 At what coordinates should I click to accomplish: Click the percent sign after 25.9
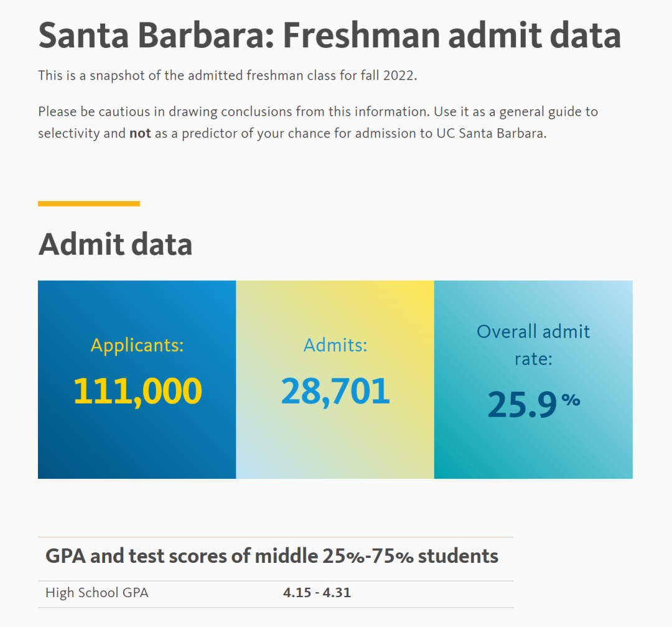click(571, 400)
